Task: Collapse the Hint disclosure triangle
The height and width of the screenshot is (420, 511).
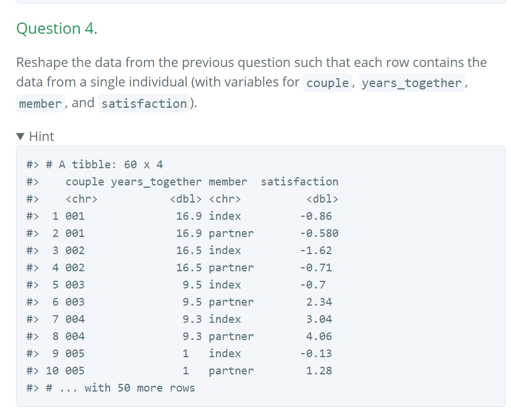Action: (20, 136)
